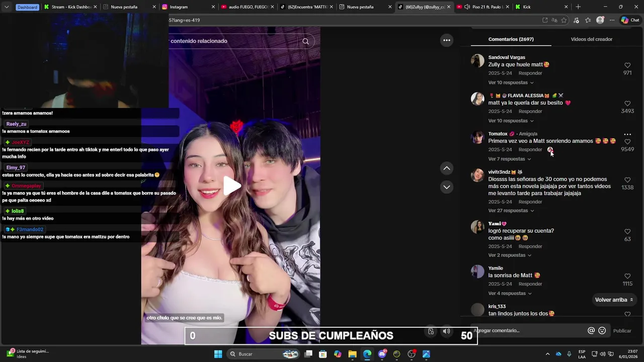The width and height of the screenshot is (644, 362).
Task: Open tab search dropdown at top-left
Action: [7, 7]
